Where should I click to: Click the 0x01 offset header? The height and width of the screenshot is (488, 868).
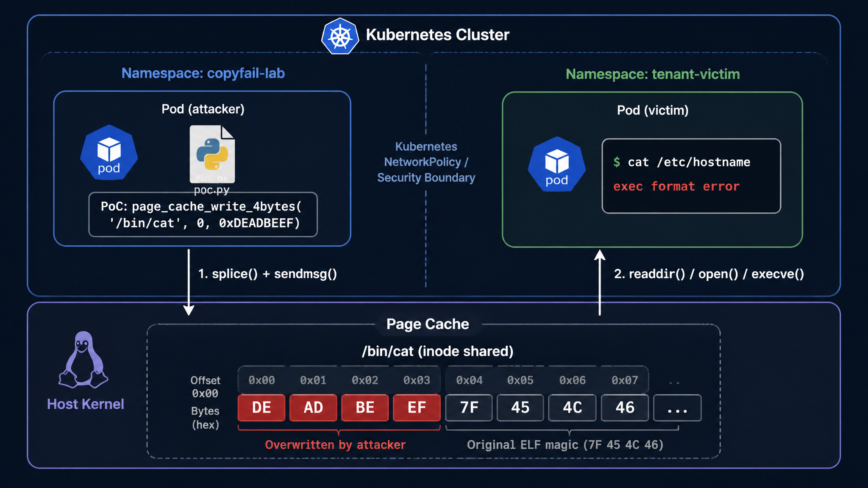313,380
